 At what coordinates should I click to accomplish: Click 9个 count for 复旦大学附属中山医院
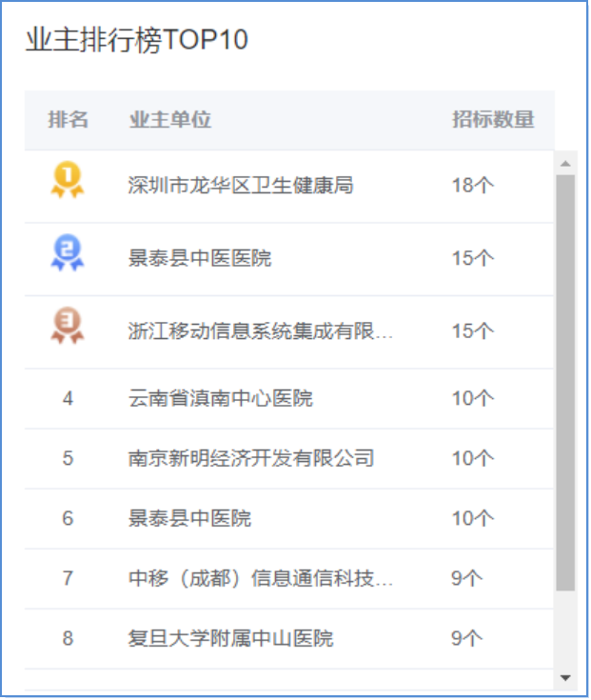[x=467, y=638]
